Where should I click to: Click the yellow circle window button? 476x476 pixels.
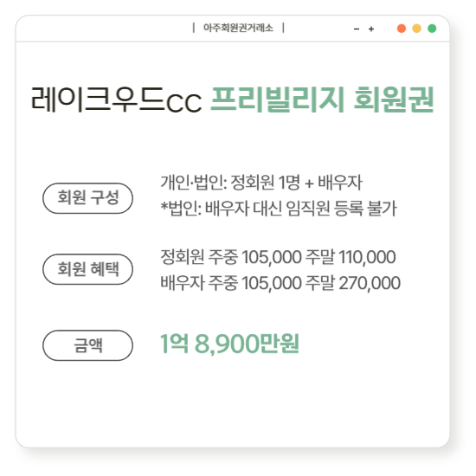(417, 29)
